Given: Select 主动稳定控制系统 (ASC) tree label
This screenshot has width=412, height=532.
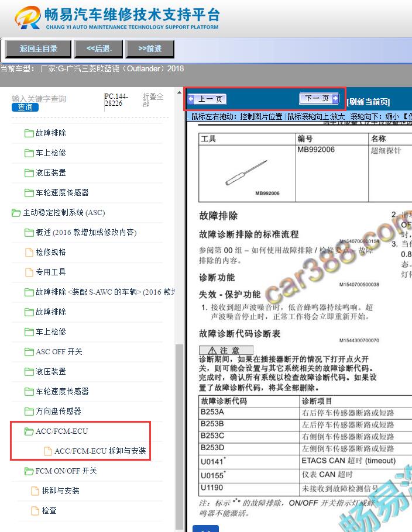Looking at the screenshot, I should pos(64,213).
